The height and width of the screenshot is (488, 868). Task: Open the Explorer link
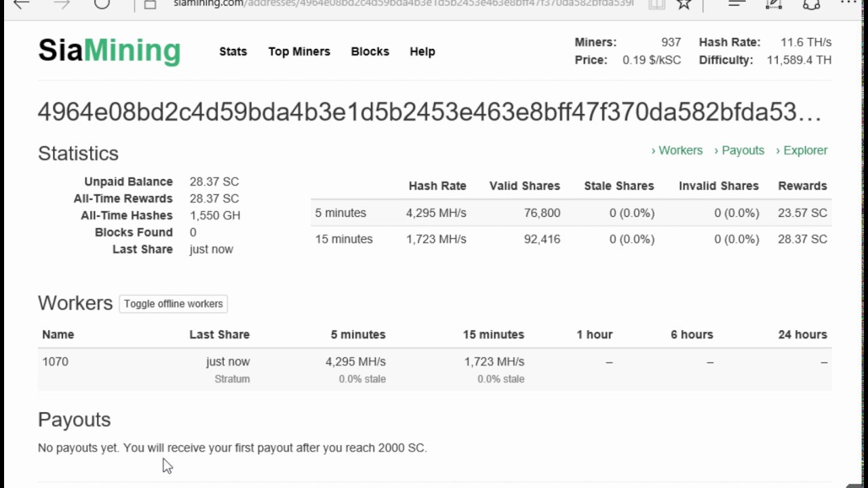click(x=802, y=150)
